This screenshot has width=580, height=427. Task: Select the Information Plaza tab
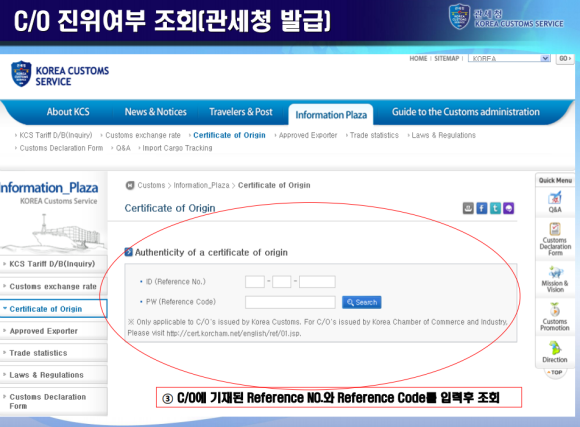coord(331,115)
